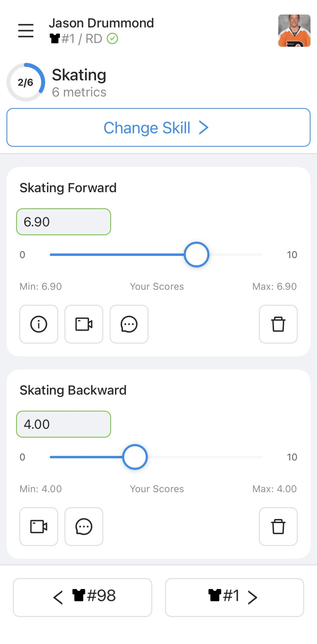317x644 pixels.
Task: Click the Jason Drummond player name header
Action: pyautogui.click(x=101, y=23)
